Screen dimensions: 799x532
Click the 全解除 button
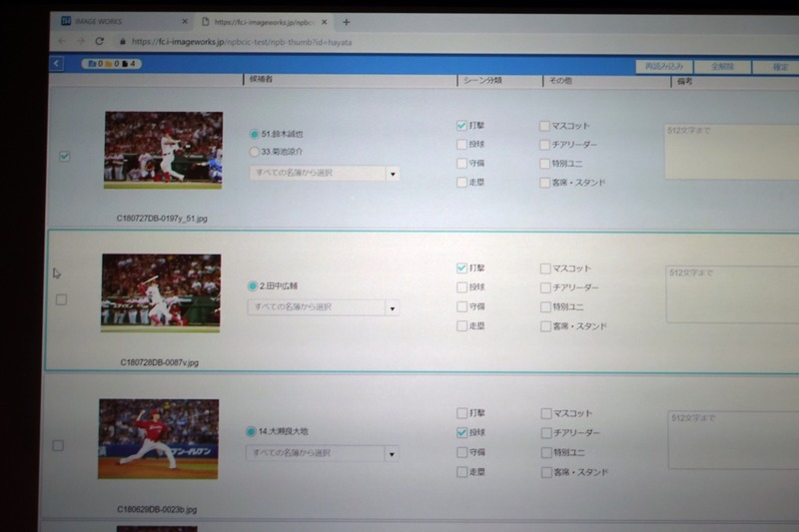[722, 67]
